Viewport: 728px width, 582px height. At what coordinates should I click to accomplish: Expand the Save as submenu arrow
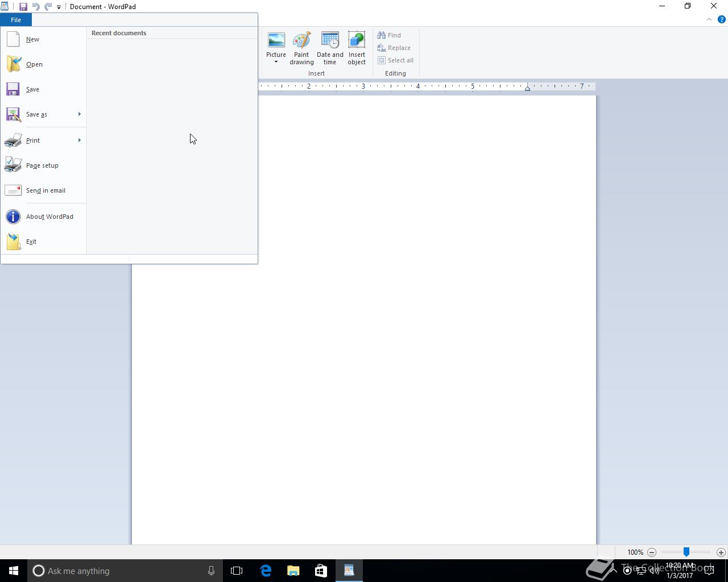pos(80,114)
